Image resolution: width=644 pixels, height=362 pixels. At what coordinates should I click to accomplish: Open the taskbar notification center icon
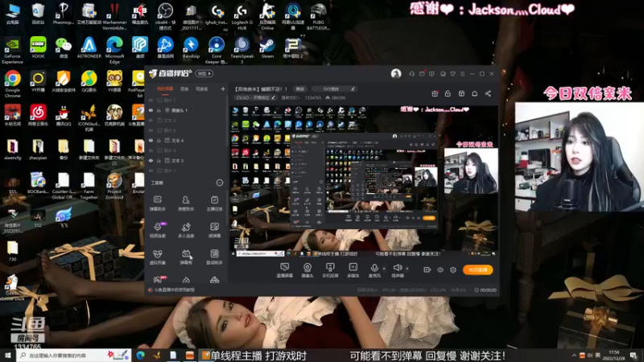coord(634,355)
